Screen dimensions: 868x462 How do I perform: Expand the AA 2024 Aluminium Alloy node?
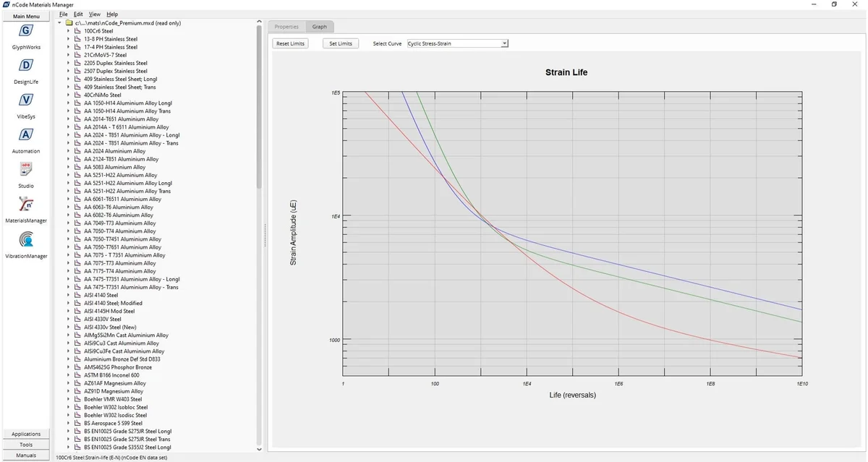click(68, 151)
